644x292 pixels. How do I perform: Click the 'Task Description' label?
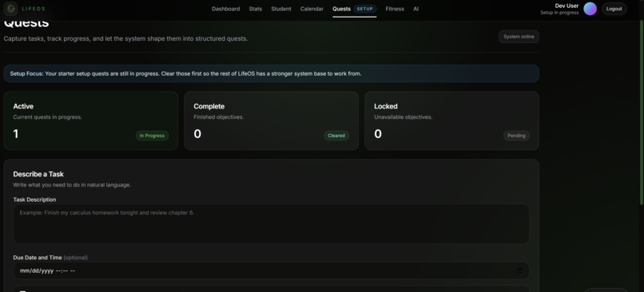[x=34, y=199]
